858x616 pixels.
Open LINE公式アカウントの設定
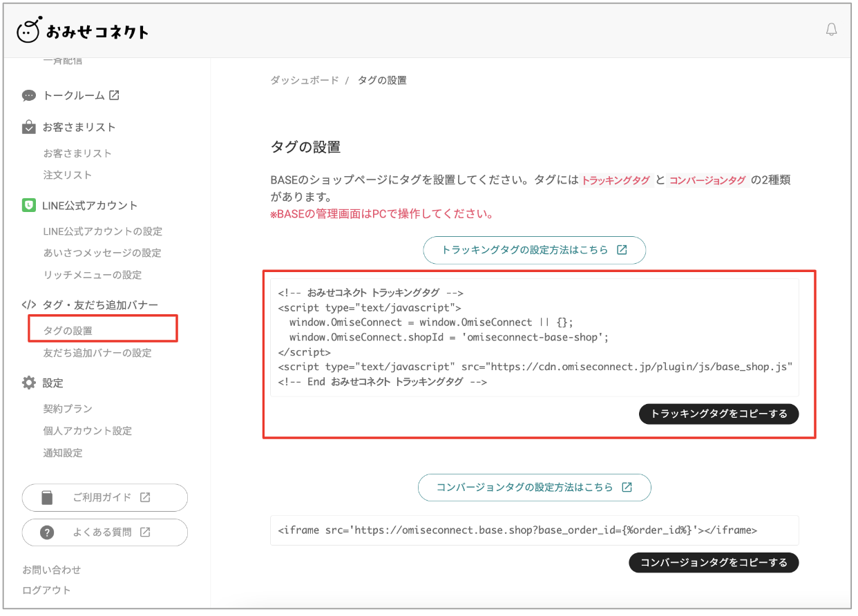(103, 231)
